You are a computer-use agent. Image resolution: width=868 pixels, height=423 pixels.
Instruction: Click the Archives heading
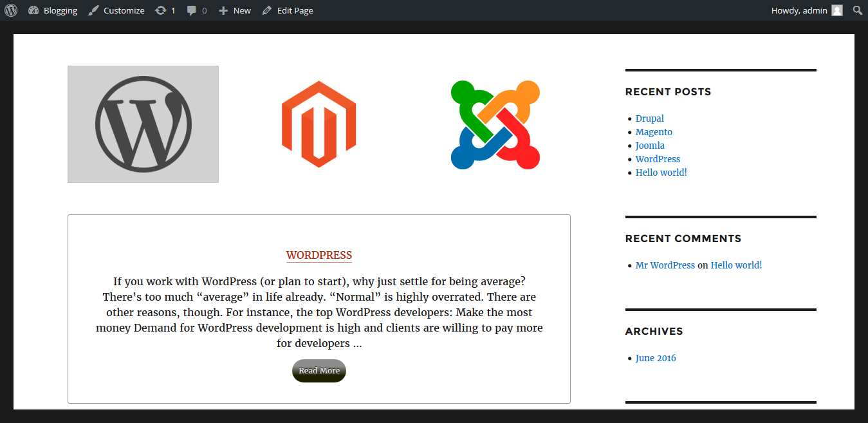[654, 332]
